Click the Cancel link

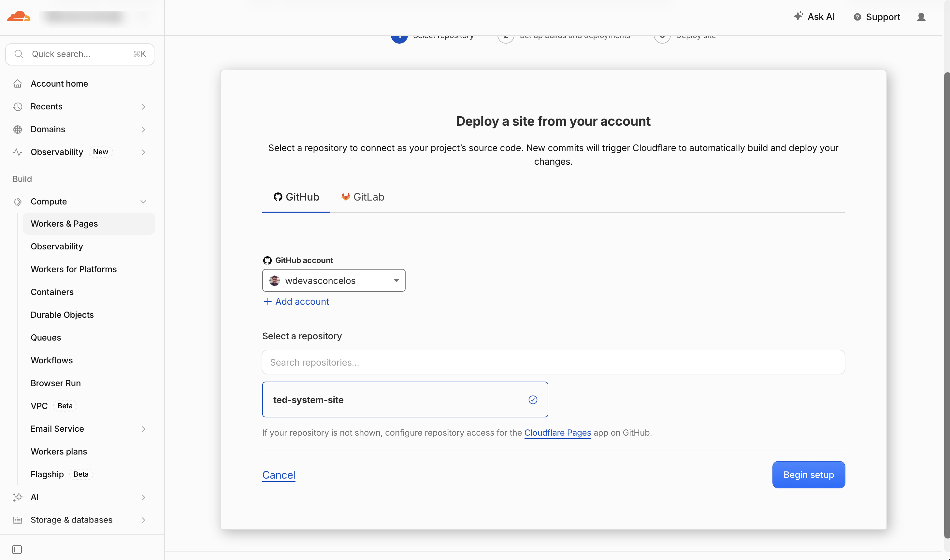click(279, 475)
